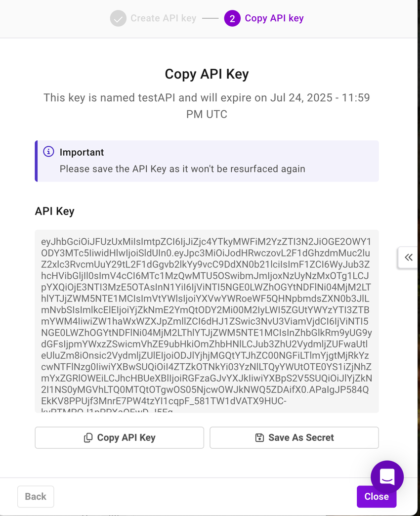
Task: Click inside the API key text block
Action: click(x=206, y=321)
